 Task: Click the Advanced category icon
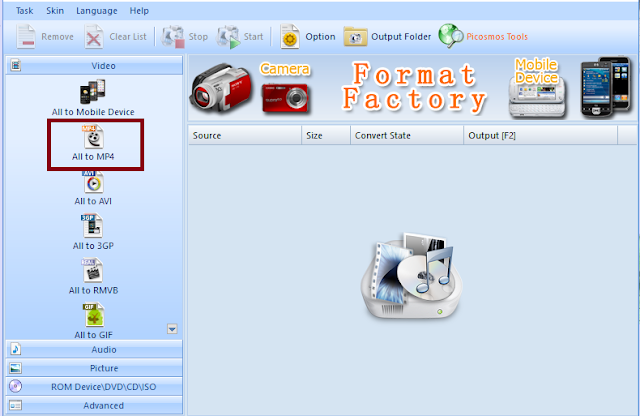pos(16,405)
